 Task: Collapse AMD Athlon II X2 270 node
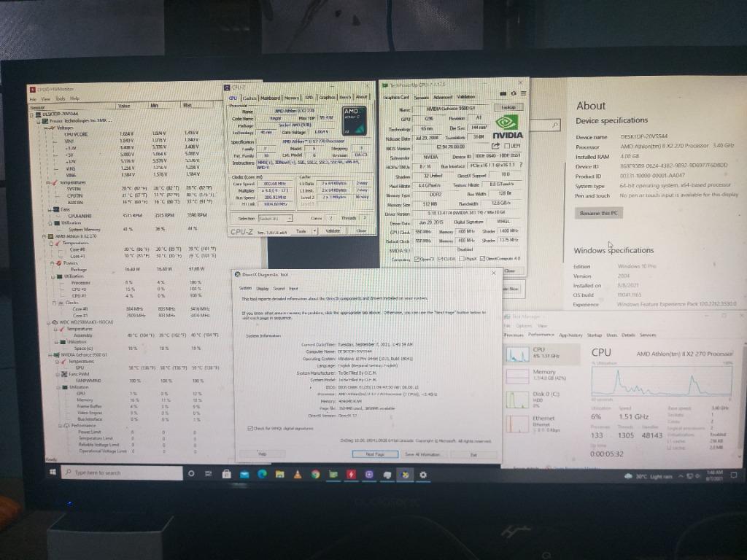(x=44, y=236)
